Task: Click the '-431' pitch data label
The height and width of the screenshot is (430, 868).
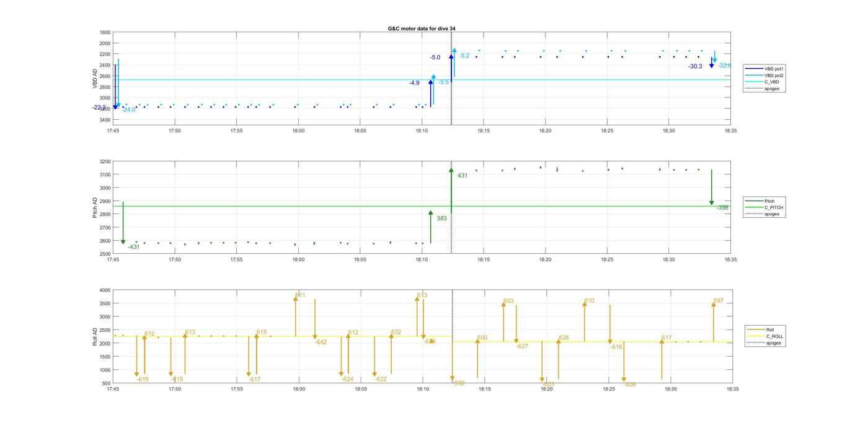Action: point(134,247)
